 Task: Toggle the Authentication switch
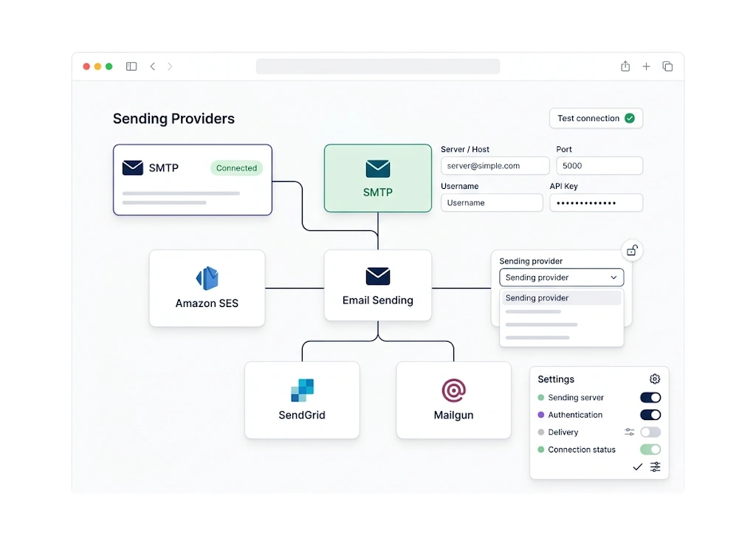[650, 415]
